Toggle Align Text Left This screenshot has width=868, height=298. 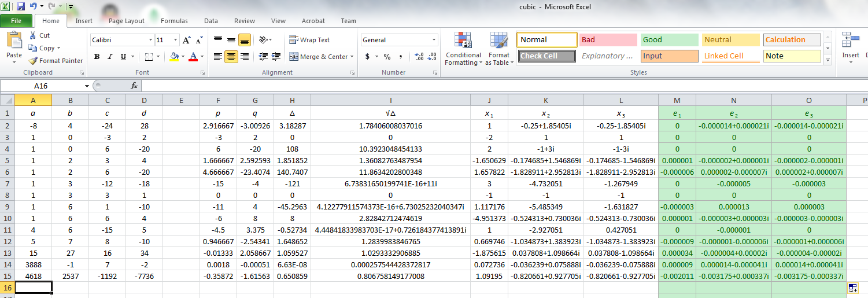[218, 57]
